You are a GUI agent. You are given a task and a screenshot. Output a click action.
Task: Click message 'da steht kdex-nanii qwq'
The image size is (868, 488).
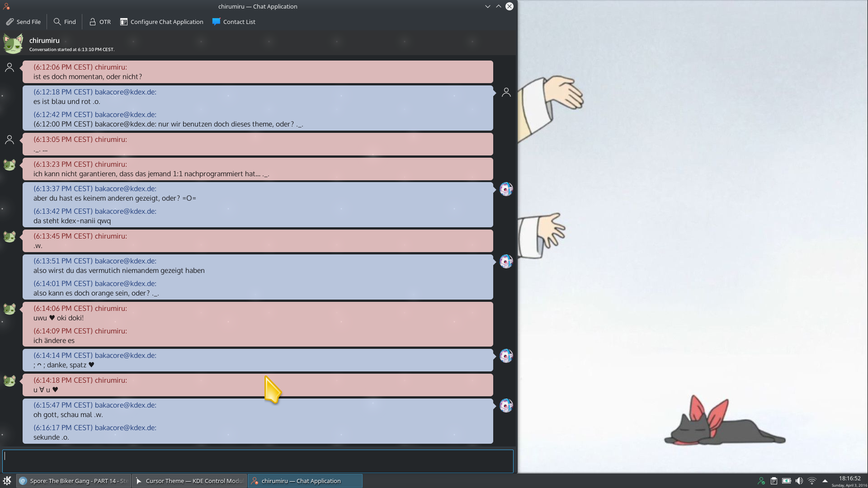72,221
